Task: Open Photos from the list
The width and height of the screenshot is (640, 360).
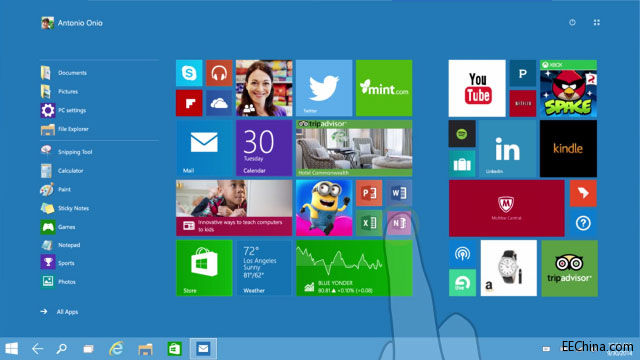Action: (x=58, y=282)
